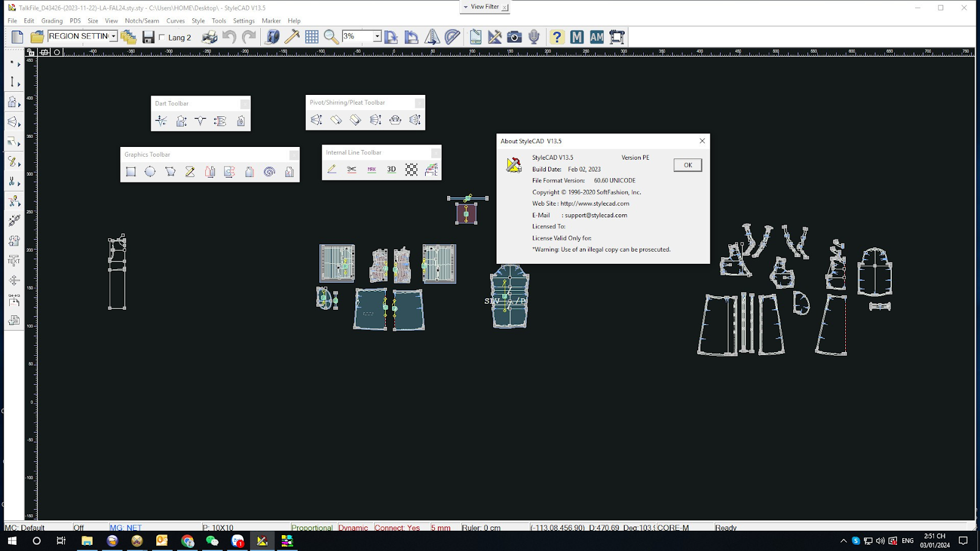Viewport: 980px width, 551px height.
Task: Open file using yellow folder icon
Action: (37, 37)
